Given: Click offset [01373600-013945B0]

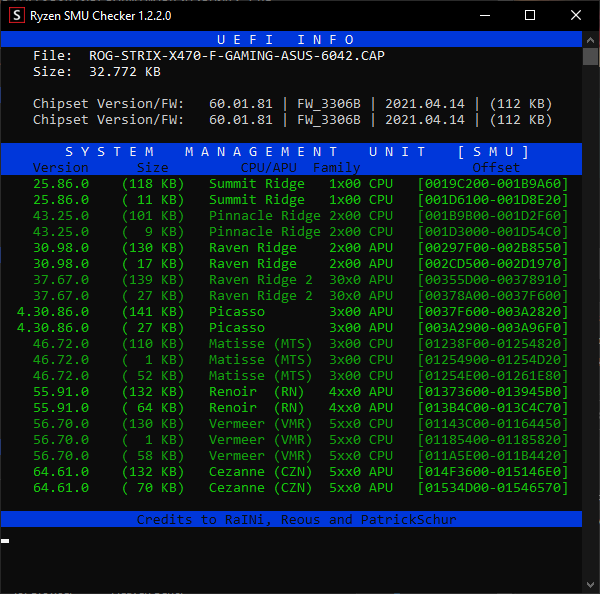Looking at the screenshot, I should coord(493,392).
